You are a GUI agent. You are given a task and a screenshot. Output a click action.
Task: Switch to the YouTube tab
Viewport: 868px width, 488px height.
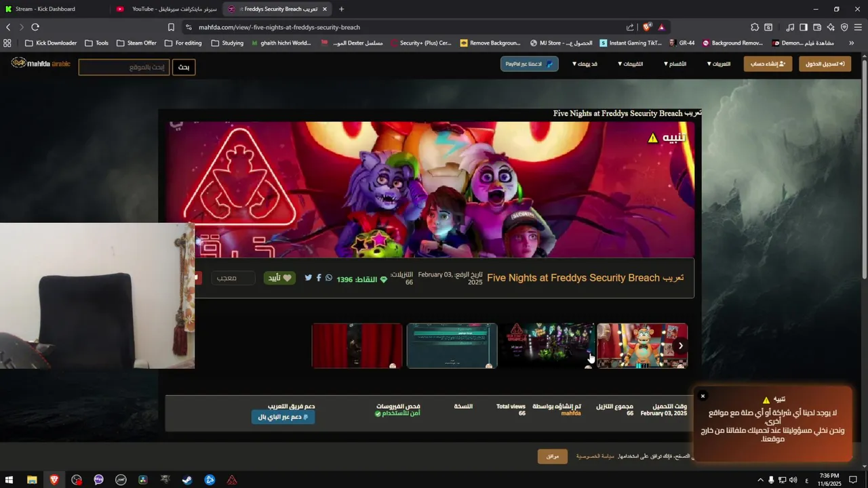[x=167, y=9]
